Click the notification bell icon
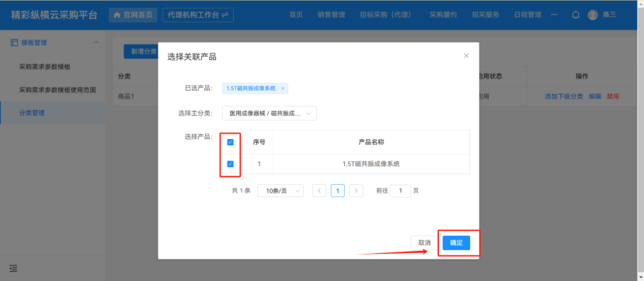 click(576, 15)
